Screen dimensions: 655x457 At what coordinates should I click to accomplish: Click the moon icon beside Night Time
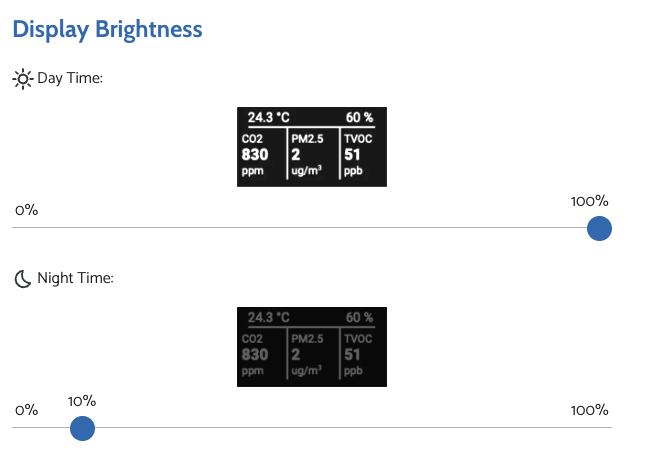tap(22, 278)
